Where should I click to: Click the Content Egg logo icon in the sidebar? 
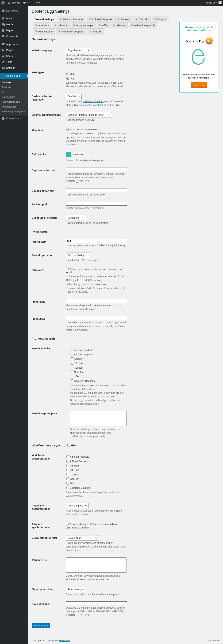coord(3,76)
